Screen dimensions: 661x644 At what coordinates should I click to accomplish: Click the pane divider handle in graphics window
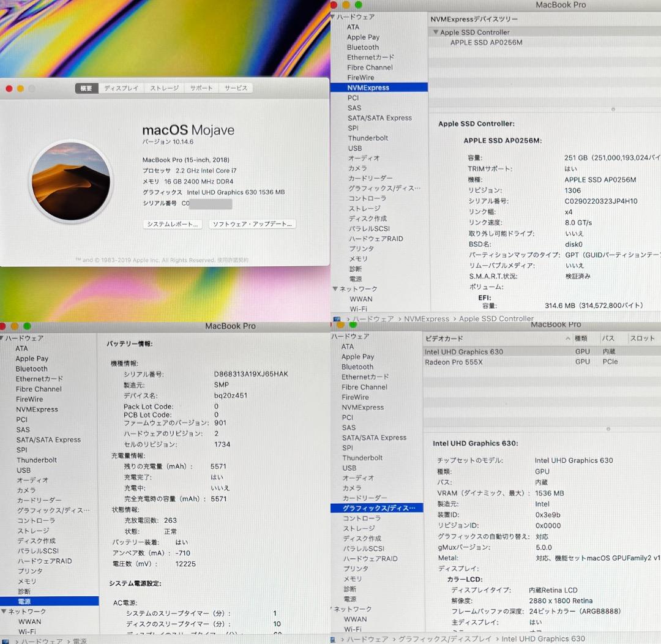[x=608, y=429]
